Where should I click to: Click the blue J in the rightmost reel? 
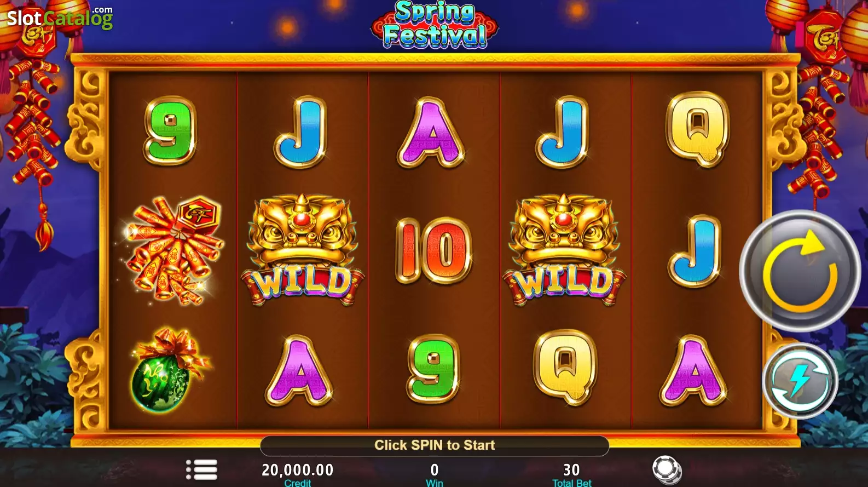click(695, 251)
